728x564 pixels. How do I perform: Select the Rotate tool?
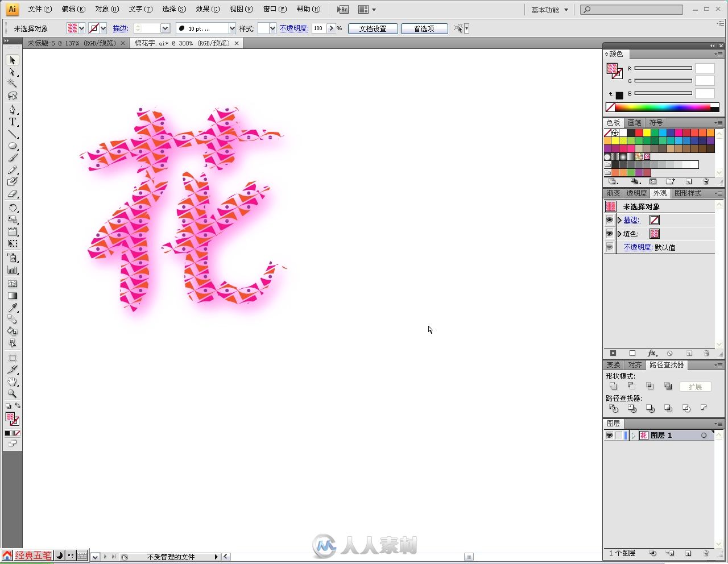pos(13,208)
